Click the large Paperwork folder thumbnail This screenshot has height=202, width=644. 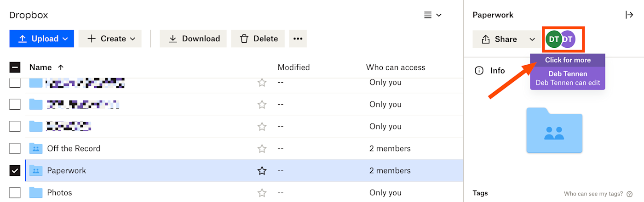coord(554,130)
